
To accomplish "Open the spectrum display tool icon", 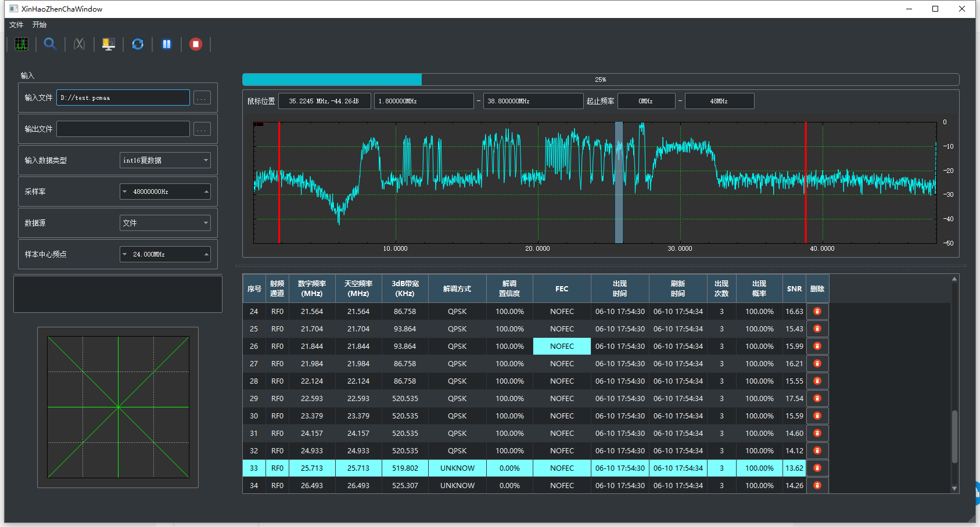I will (x=21, y=44).
